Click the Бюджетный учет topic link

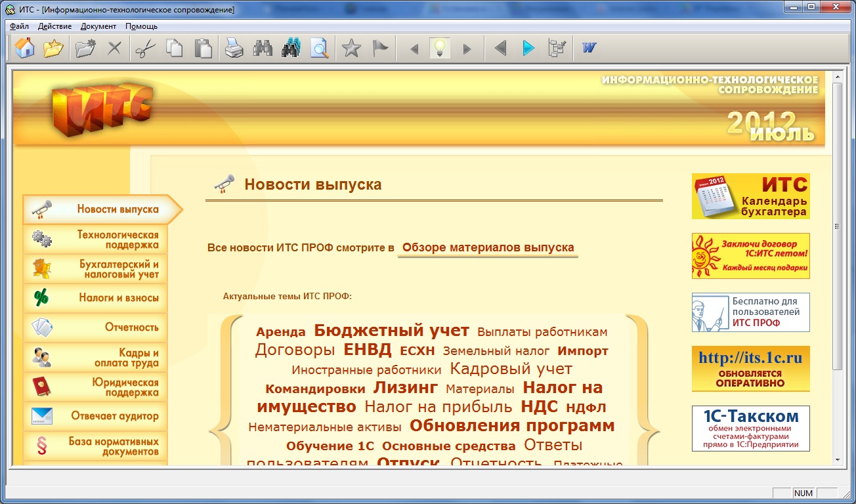(x=391, y=330)
